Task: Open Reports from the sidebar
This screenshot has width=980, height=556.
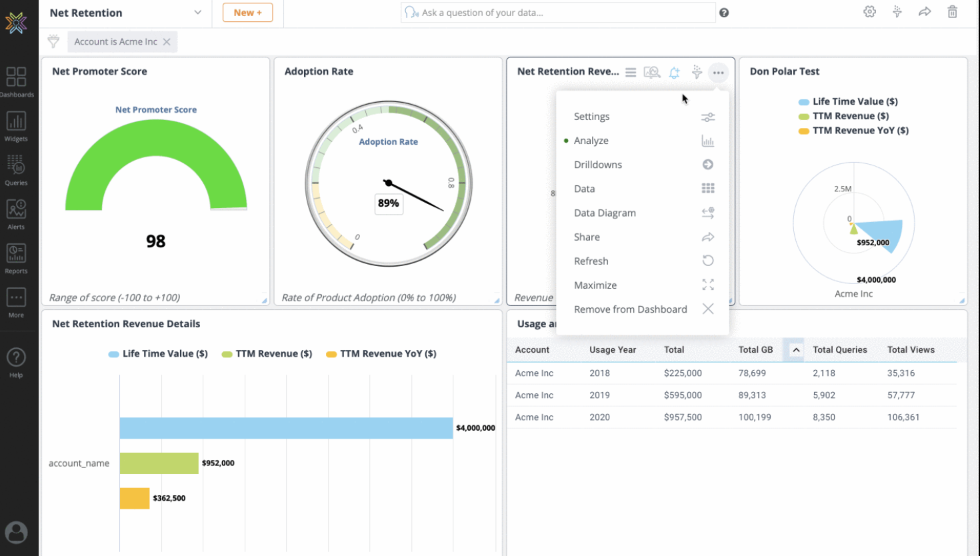Action: [16, 258]
